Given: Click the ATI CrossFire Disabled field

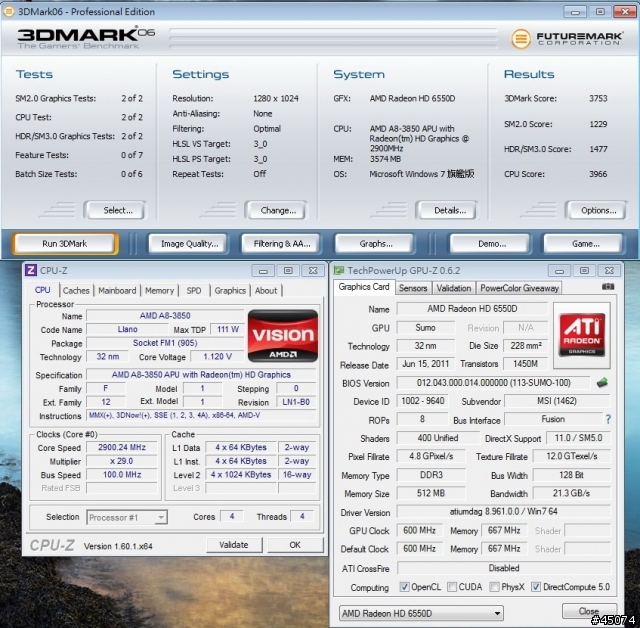Looking at the screenshot, I should coord(504,568).
